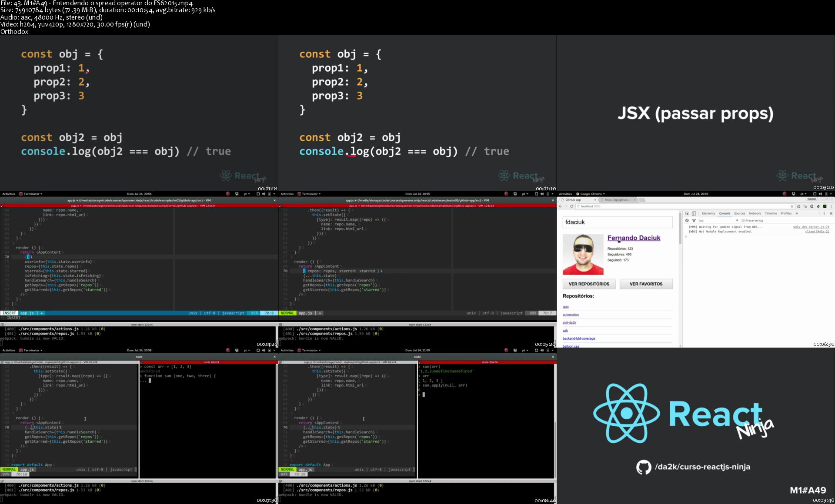Enable the Preserve log checkbox
This screenshot has width=835, height=504.
743,220
